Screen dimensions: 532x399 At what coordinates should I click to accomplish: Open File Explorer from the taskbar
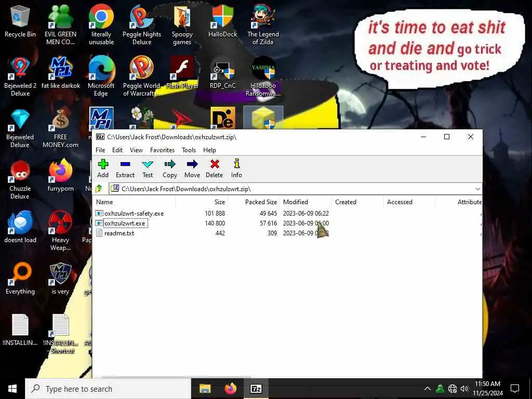point(205,389)
